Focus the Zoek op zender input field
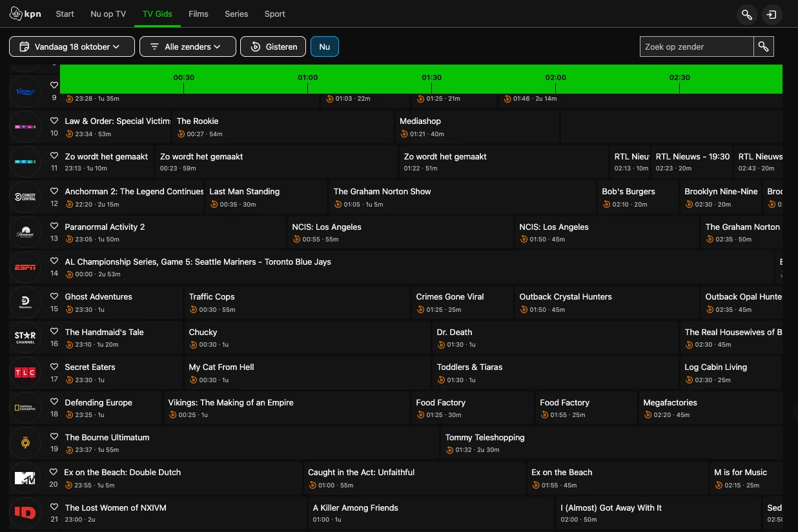The image size is (798, 532). 696,46
